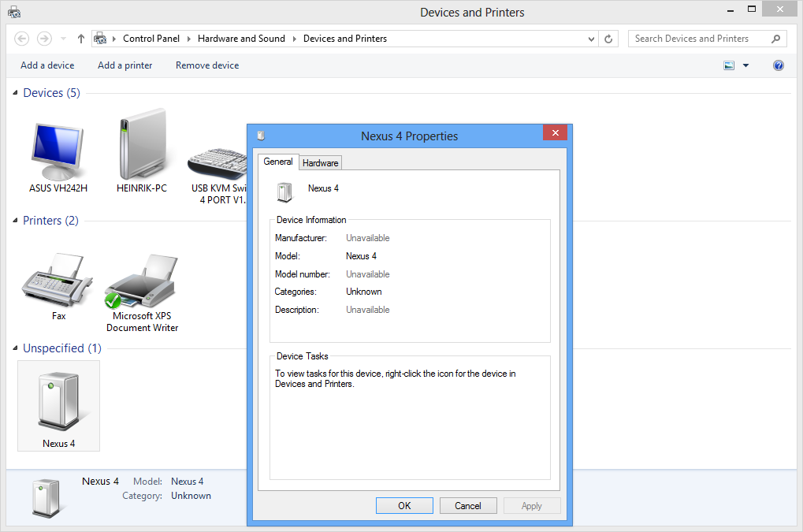Click the Device Tasks instruction text

[x=396, y=379]
